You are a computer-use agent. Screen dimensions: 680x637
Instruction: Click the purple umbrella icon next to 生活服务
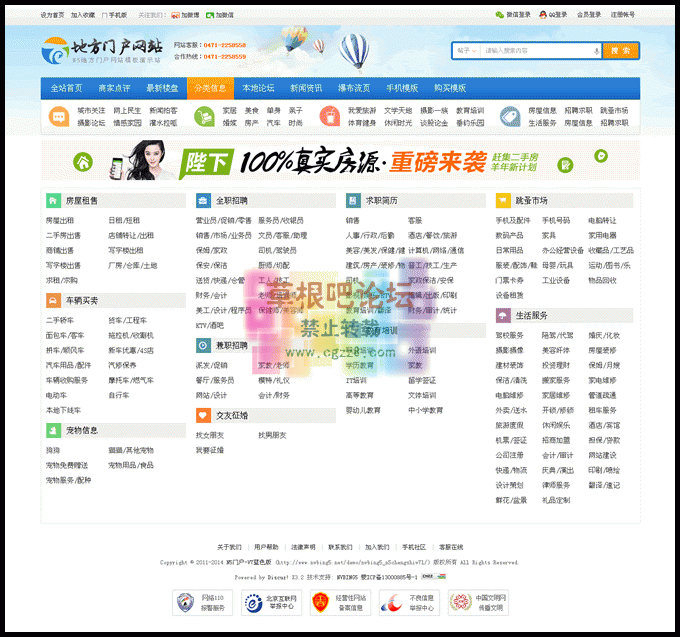[503, 316]
